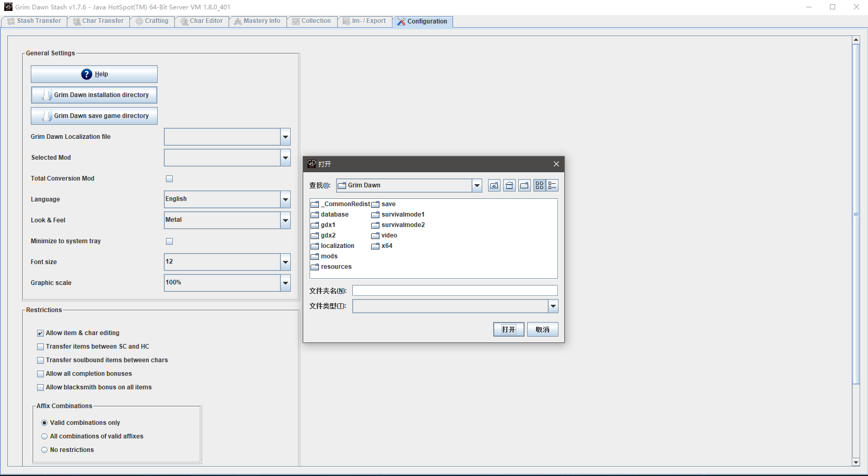Open the Char Editor tab
Image resolution: width=868 pixels, height=476 pixels.
coord(201,21)
